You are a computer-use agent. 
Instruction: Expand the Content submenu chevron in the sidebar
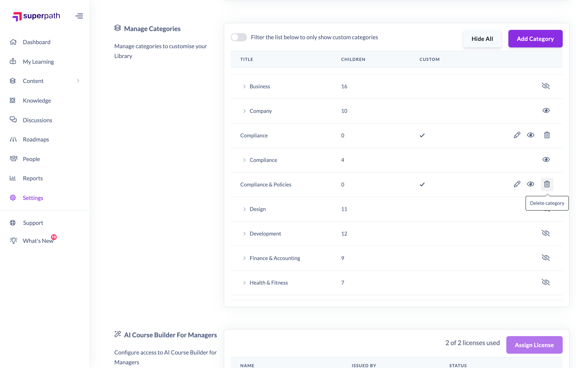78,81
